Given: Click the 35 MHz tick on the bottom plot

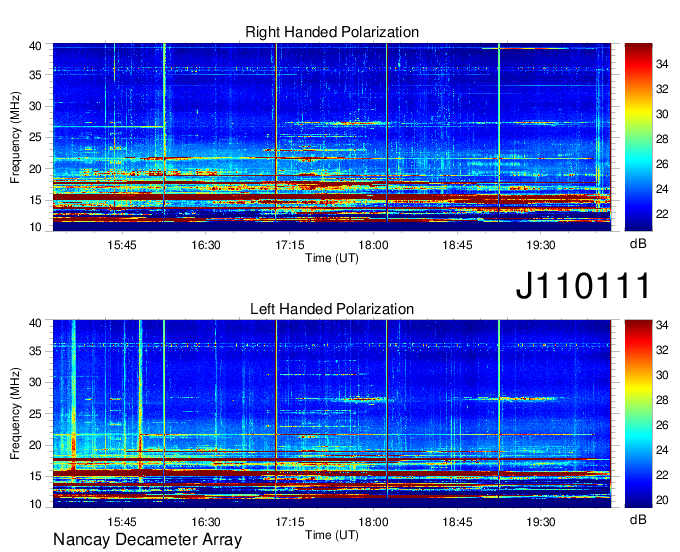Looking at the screenshot, I should coord(35,351).
